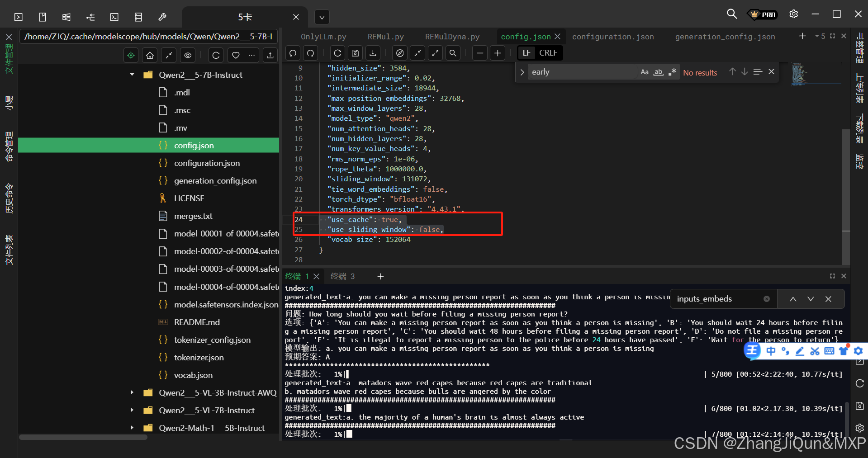Refresh the file list in file panel
Viewport: 868px width, 458px height.
click(x=216, y=55)
